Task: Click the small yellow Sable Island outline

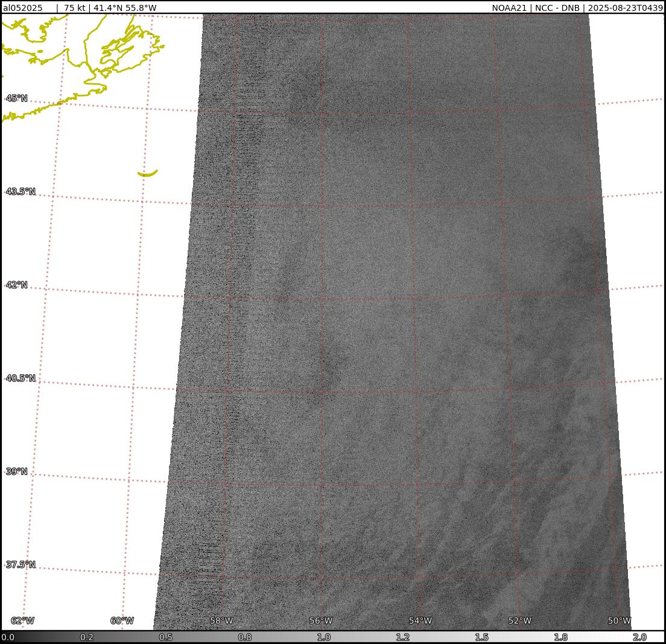Action: point(147,174)
